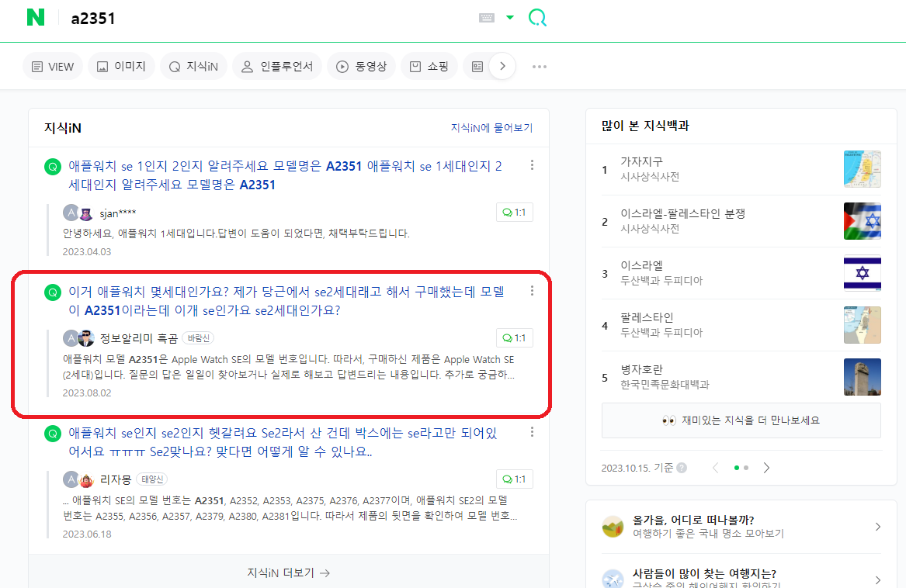Open the 가자지구 encyclopedia entry
This screenshot has height=588, width=906.
[642, 161]
